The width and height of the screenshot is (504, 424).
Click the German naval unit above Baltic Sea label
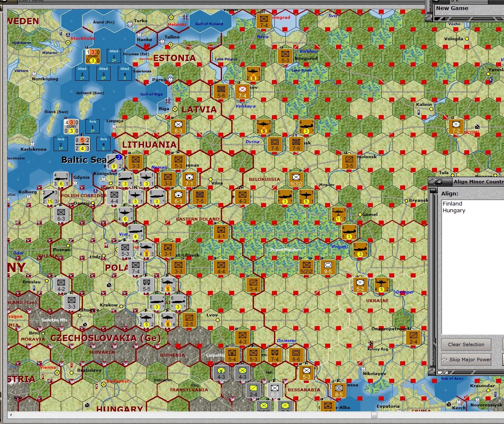82,144
